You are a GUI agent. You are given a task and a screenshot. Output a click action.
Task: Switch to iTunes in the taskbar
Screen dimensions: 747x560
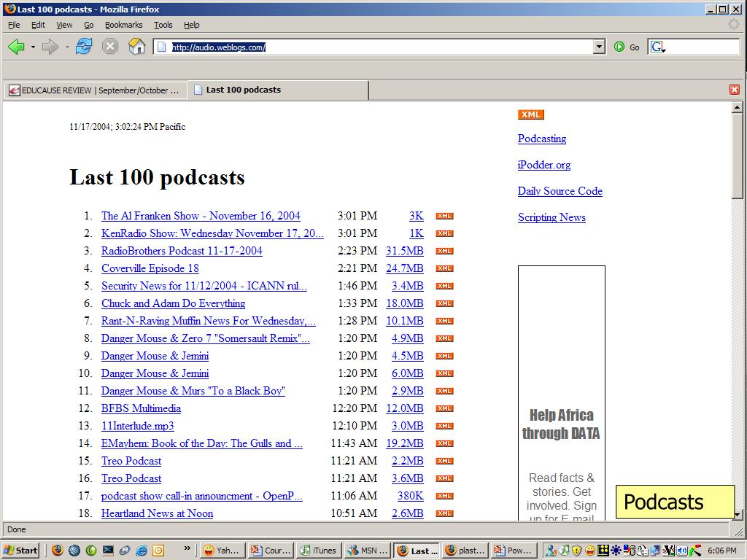click(319, 551)
